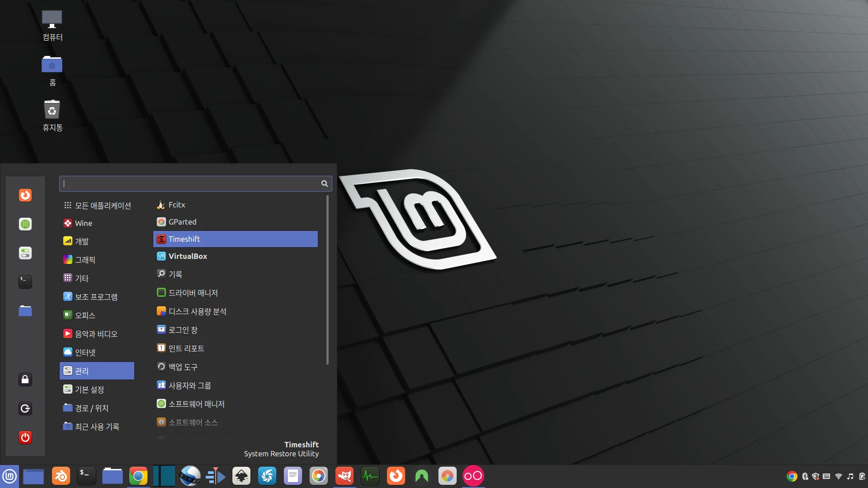Open the 경로 / 위치 category
Screen dimensions: 868x488
click(97, 408)
